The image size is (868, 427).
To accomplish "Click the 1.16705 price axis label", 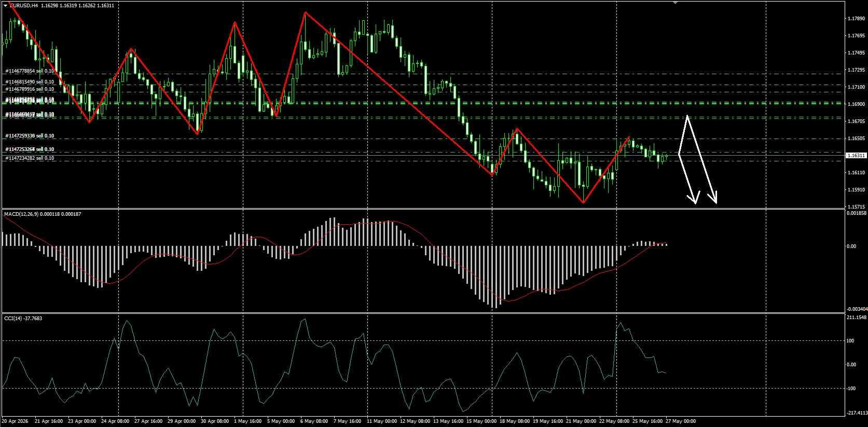I will point(856,121).
